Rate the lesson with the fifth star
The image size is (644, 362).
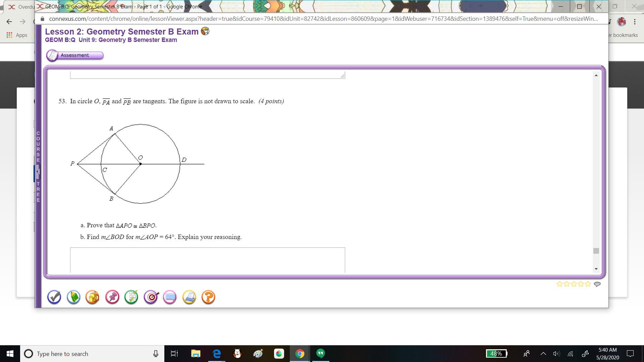[588, 284]
